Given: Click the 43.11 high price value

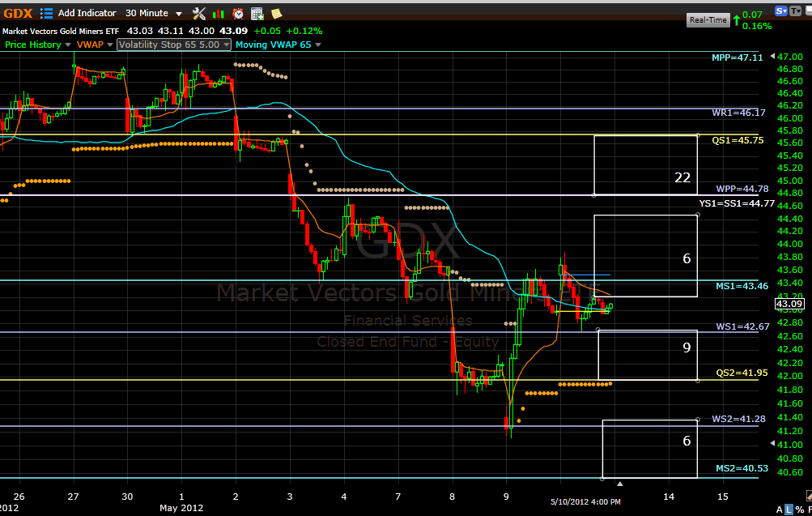Looking at the screenshot, I should pos(170,31).
